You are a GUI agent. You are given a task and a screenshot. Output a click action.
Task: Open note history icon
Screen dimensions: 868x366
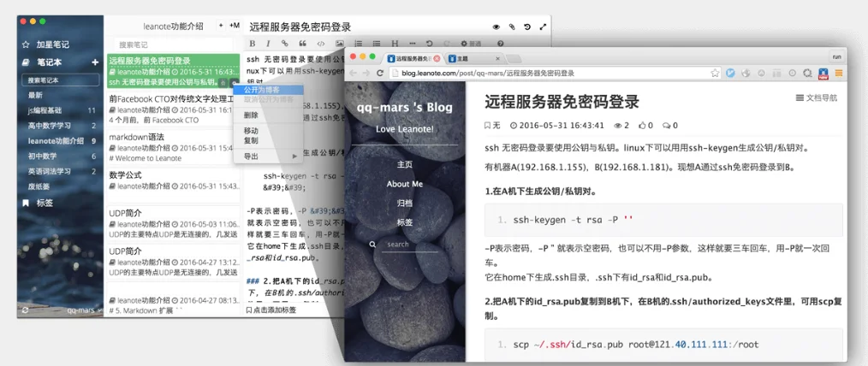[527, 27]
